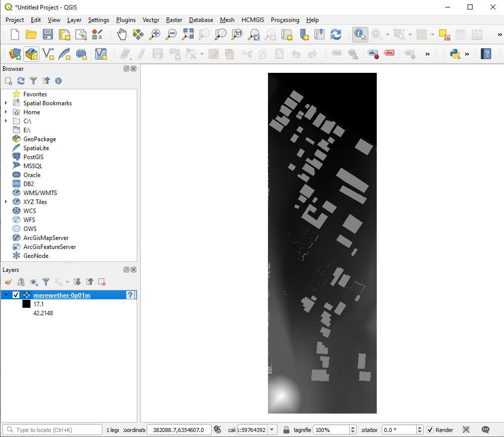Click Remove Layer icon in Layers panel

point(102,282)
